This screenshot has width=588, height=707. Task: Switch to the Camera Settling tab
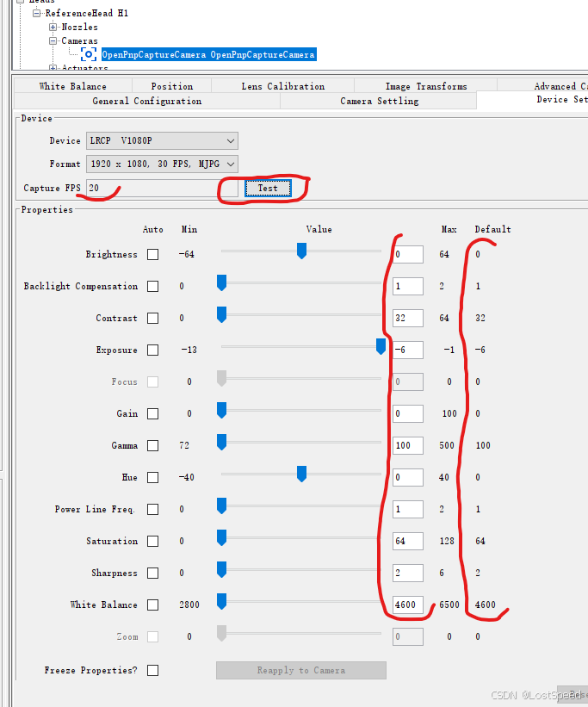[379, 101]
